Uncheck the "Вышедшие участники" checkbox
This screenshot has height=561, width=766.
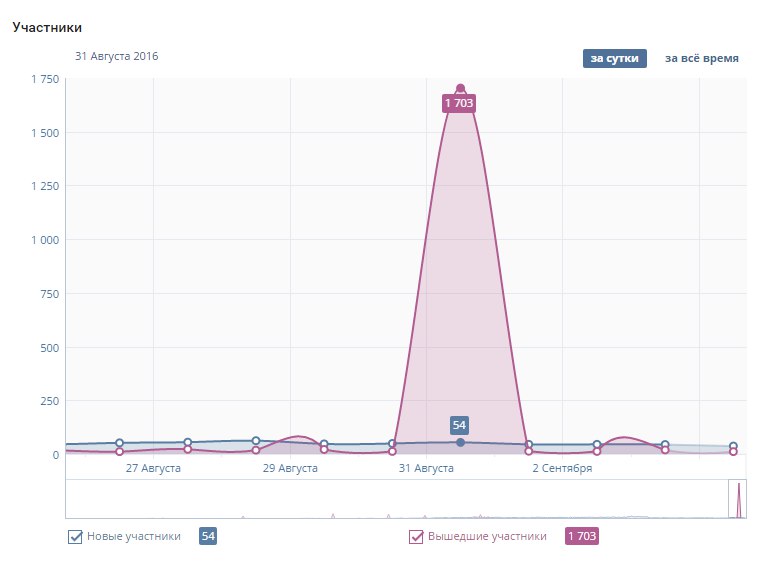(x=416, y=537)
